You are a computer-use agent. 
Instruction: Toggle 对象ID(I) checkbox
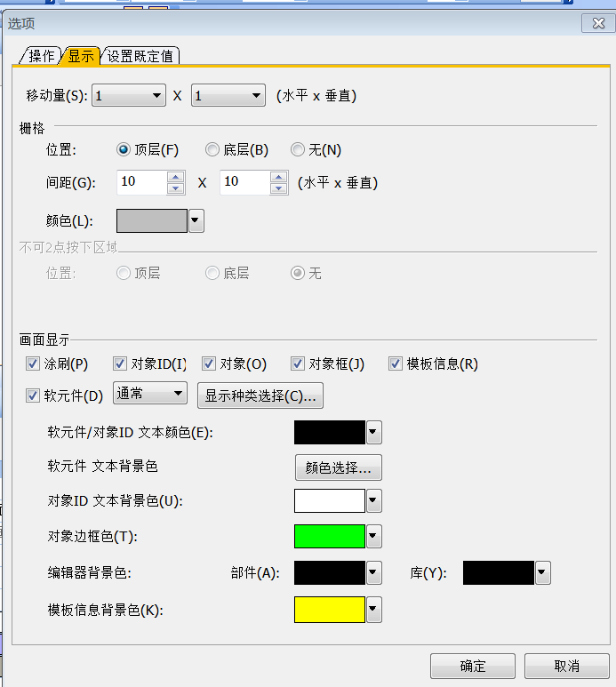pos(120,363)
